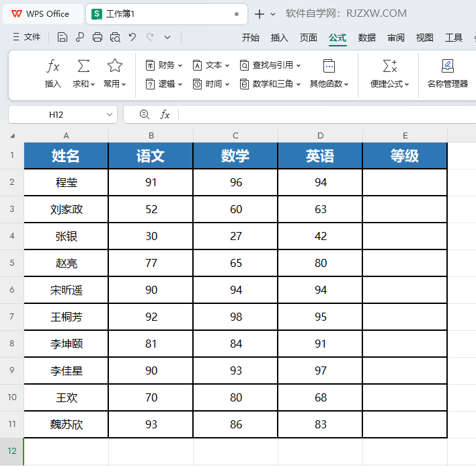Expand the Name Box dropdown arrow

tap(110, 114)
